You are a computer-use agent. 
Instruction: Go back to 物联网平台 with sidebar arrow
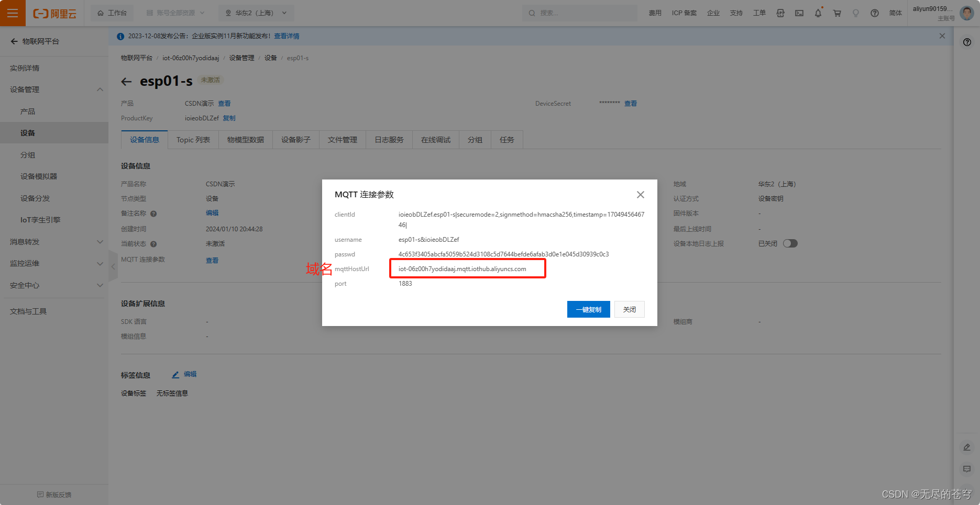[x=14, y=41]
